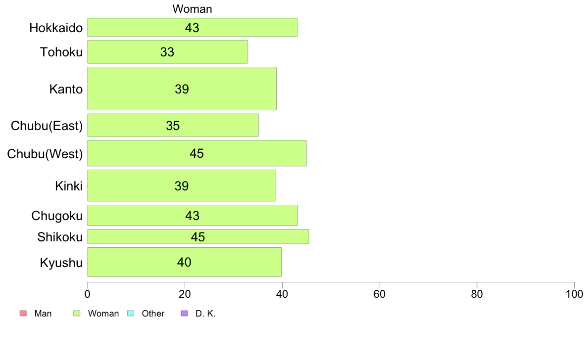The height and width of the screenshot is (364, 588).
Task: Select the Chubu(West) bar showing 45
Action: point(197,153)
